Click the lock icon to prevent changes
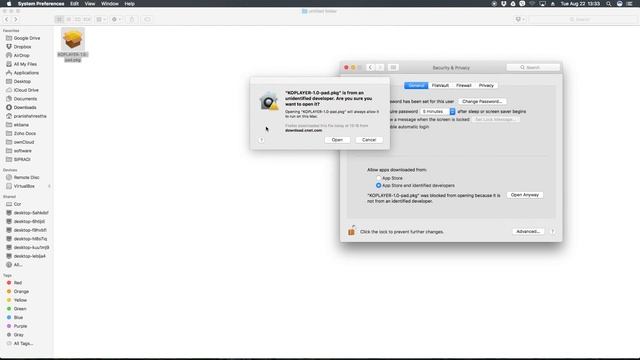The image size is (640, 360). [x=351, y=231]
